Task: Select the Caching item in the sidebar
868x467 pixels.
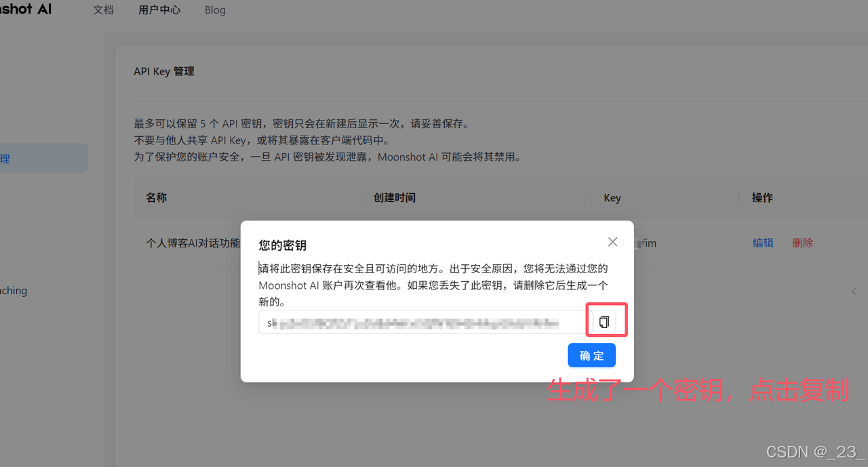Action: pos(14,290)
